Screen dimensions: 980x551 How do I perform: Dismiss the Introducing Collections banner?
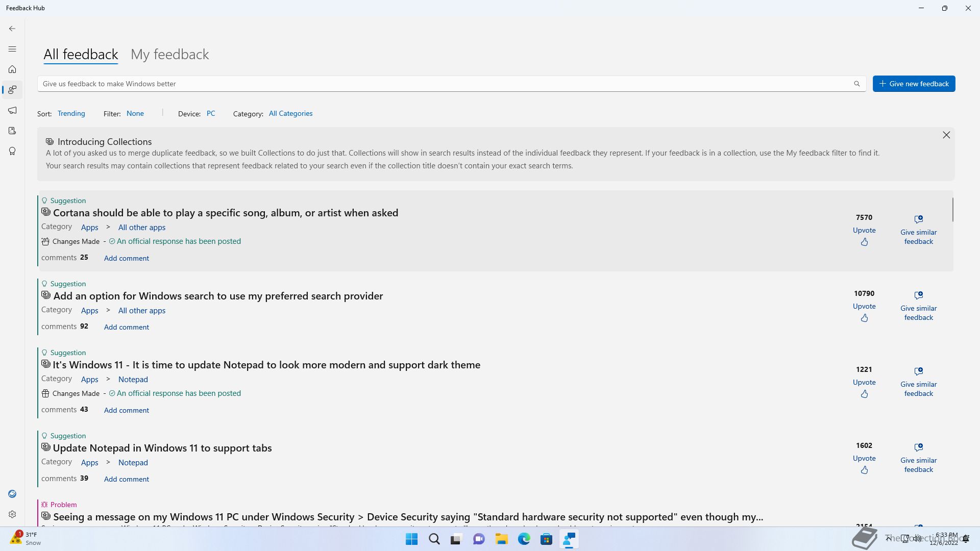point(946,135)
